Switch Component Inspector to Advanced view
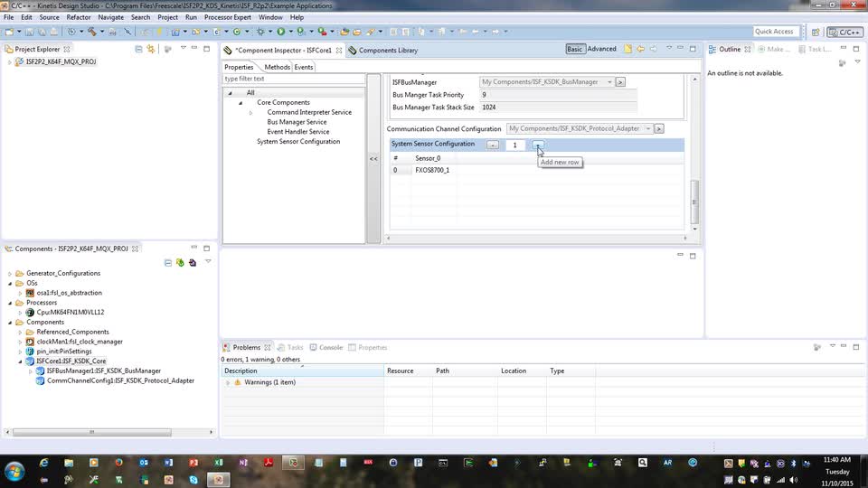The image size is (868, 488). [601, 49]
